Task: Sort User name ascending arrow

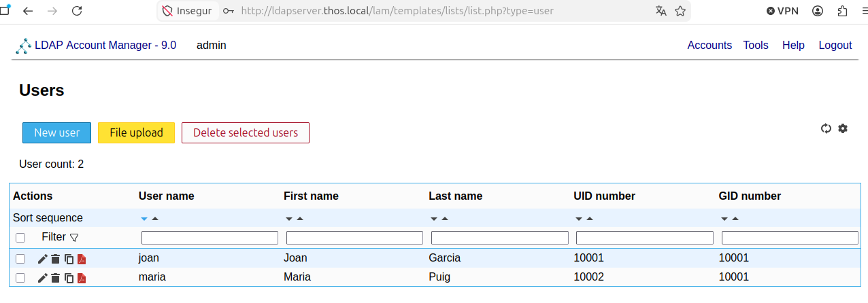Action: click(x=155, y=219)
